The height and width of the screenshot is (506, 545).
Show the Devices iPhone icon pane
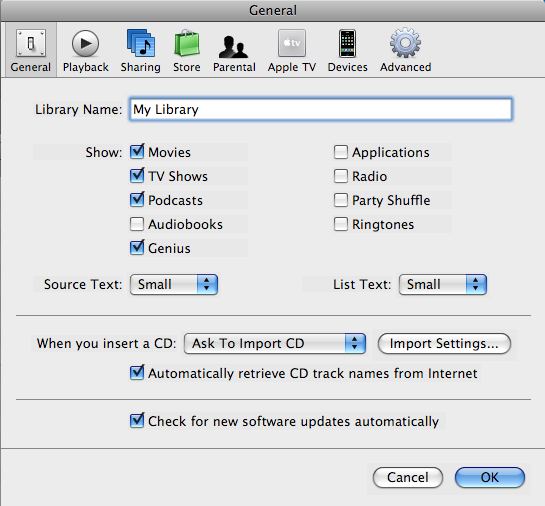coord(347,51)
